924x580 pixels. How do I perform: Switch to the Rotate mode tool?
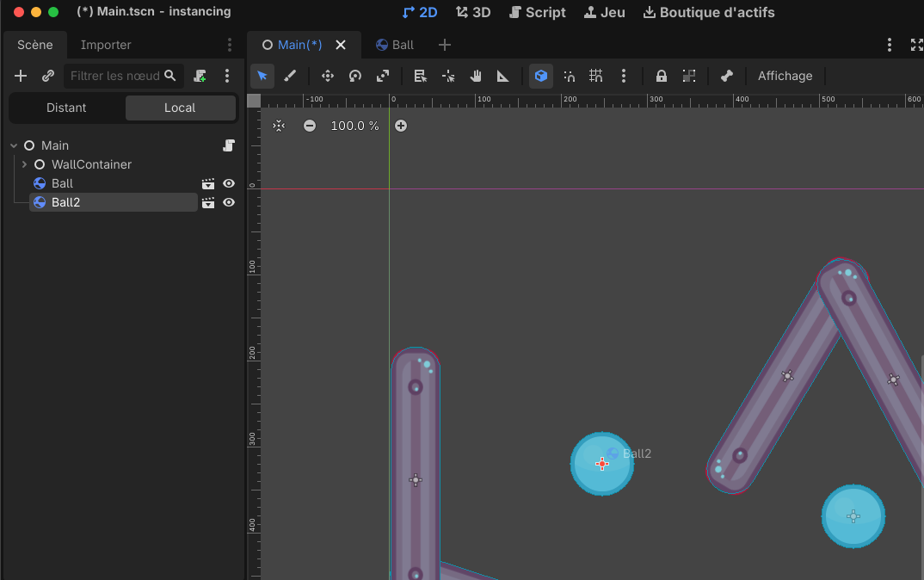355,76
